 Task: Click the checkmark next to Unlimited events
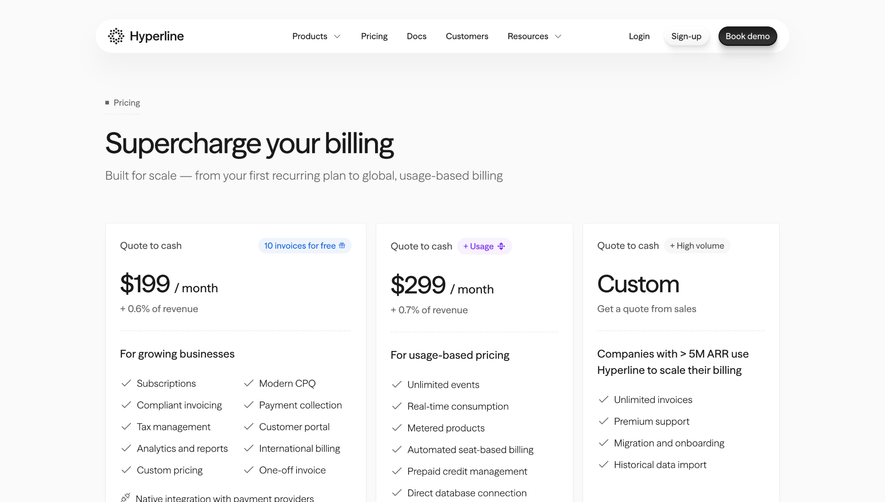(x=397, y=384)
